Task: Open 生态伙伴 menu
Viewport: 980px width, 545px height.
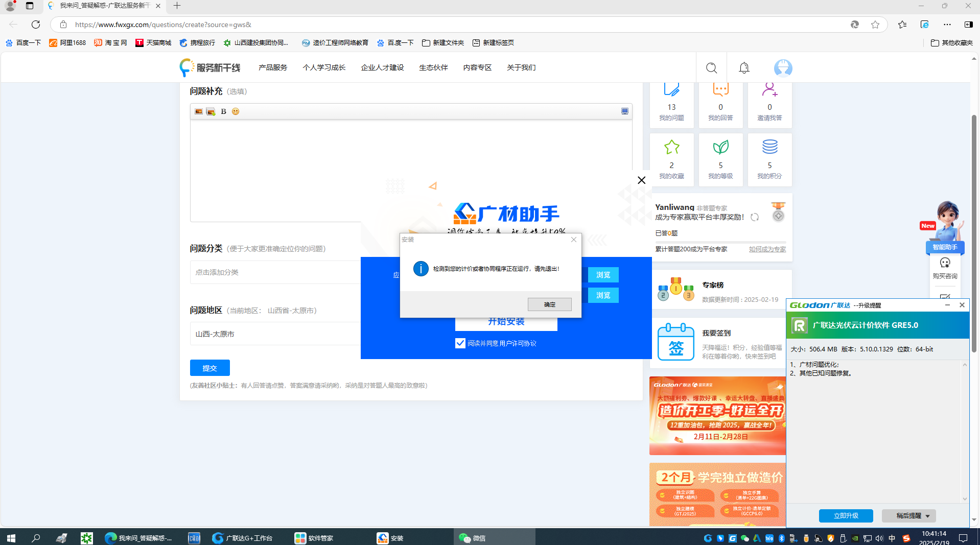Action: pos(433,67)
